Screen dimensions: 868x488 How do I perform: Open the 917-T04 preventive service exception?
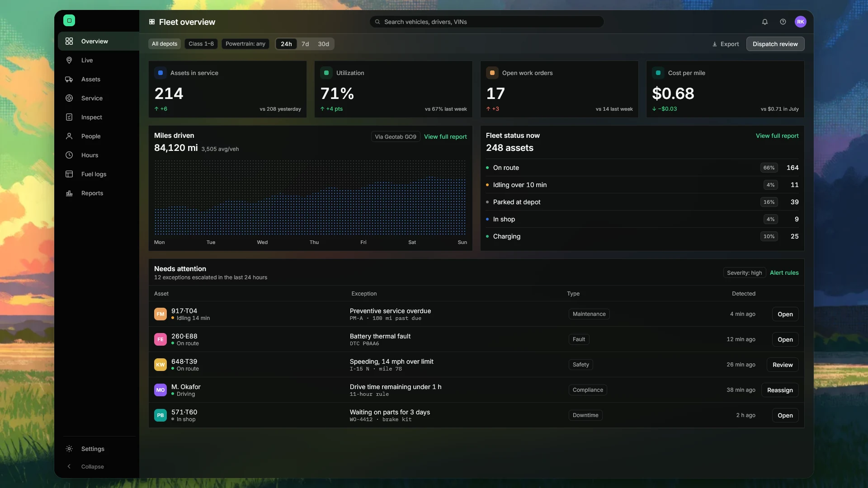click(x=785, y=314)
